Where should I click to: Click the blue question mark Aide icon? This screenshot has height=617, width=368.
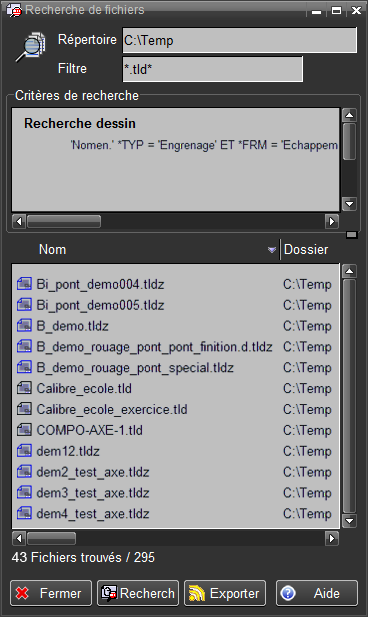pyautogui.click(x=288, y=593)
